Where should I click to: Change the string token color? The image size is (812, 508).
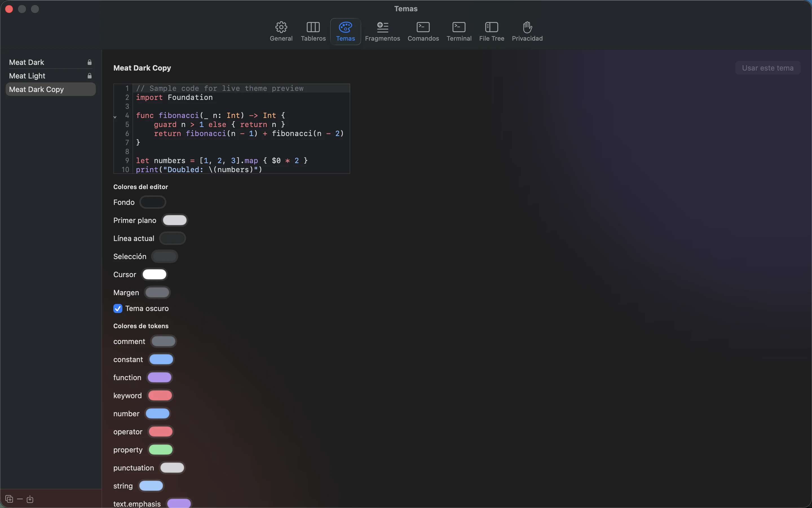151,486
